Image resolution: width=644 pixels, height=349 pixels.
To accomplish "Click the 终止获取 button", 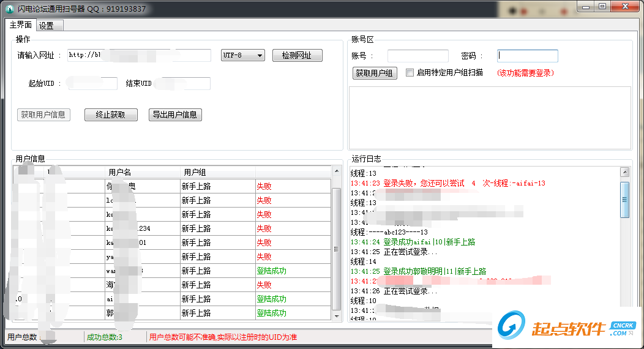I will coord(111,114).
